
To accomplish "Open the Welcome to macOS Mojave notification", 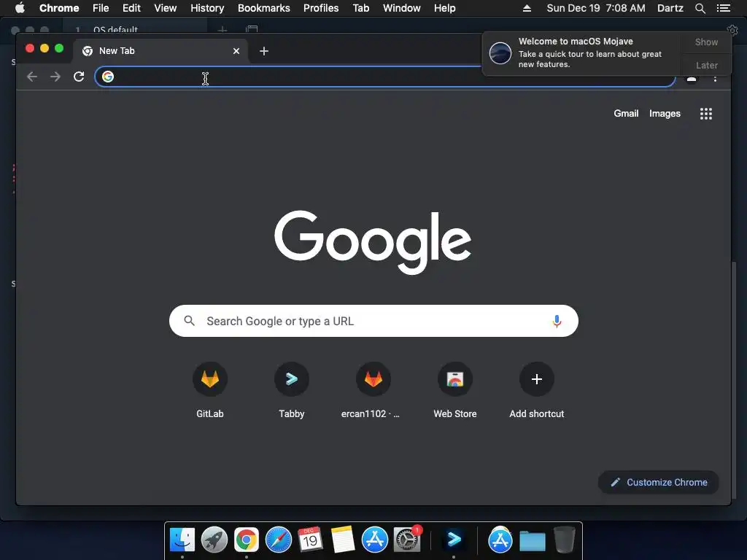I will pyautogui.click(x=581, y=52).
